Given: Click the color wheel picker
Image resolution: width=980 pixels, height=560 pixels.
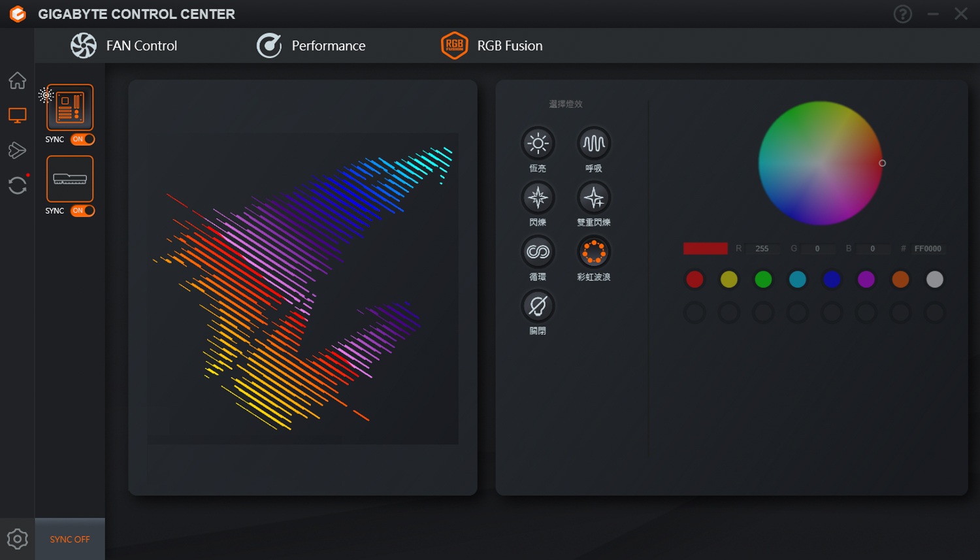Looking at the screenshot, I should click(821, 163).
